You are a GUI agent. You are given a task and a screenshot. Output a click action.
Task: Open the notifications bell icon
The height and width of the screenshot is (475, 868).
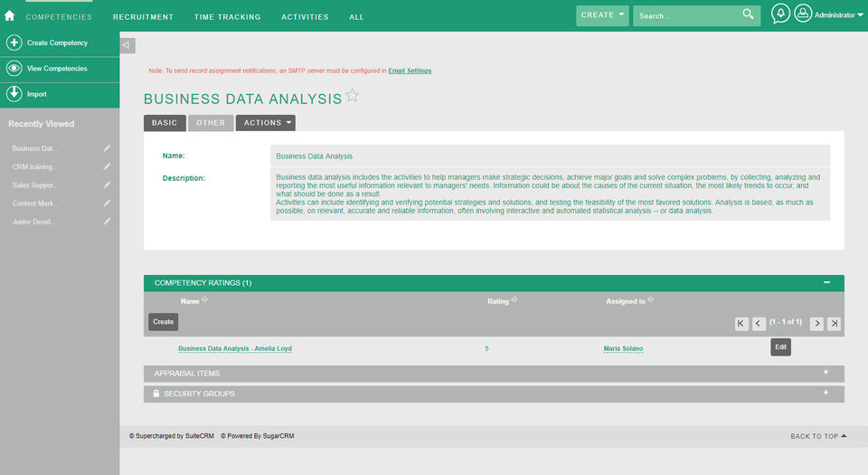[x=780, y=14]
